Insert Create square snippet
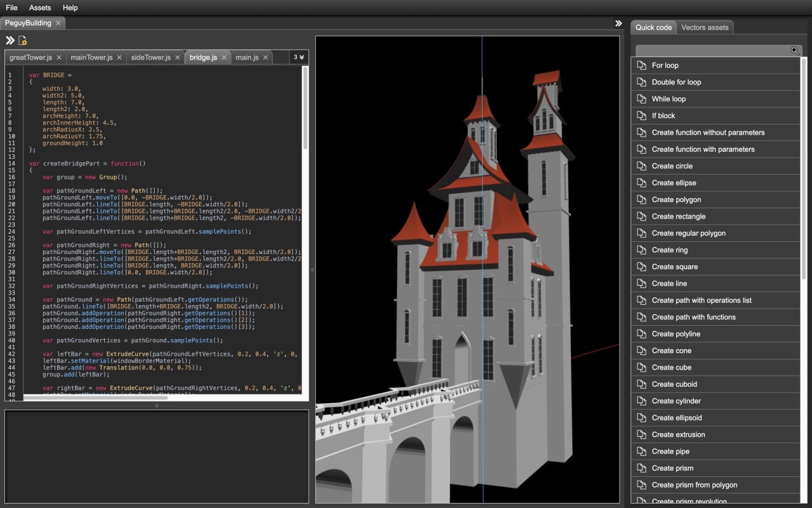The width and height of the screenshot is (812, 508). pos(716,267)
